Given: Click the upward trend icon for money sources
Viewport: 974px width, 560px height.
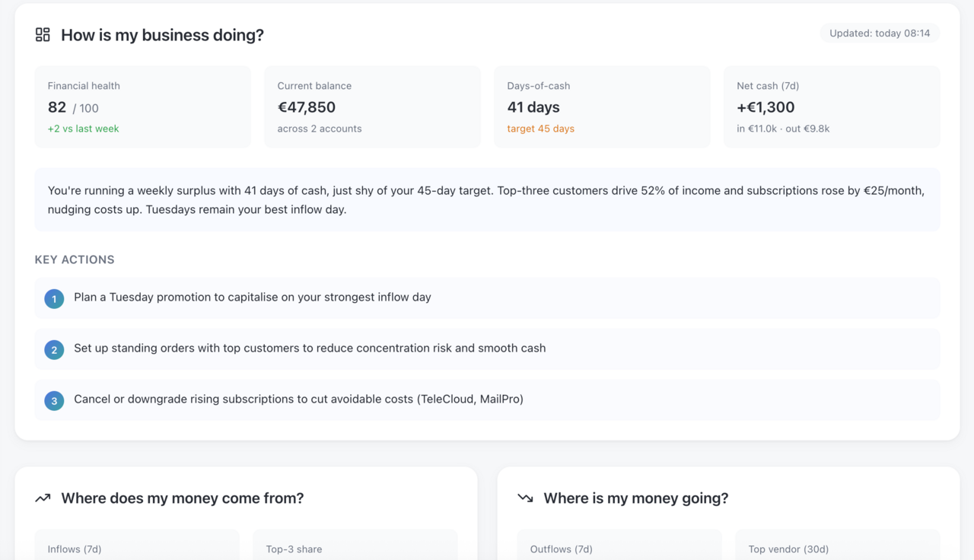Looking at the screenshot, I should point(43,498).
